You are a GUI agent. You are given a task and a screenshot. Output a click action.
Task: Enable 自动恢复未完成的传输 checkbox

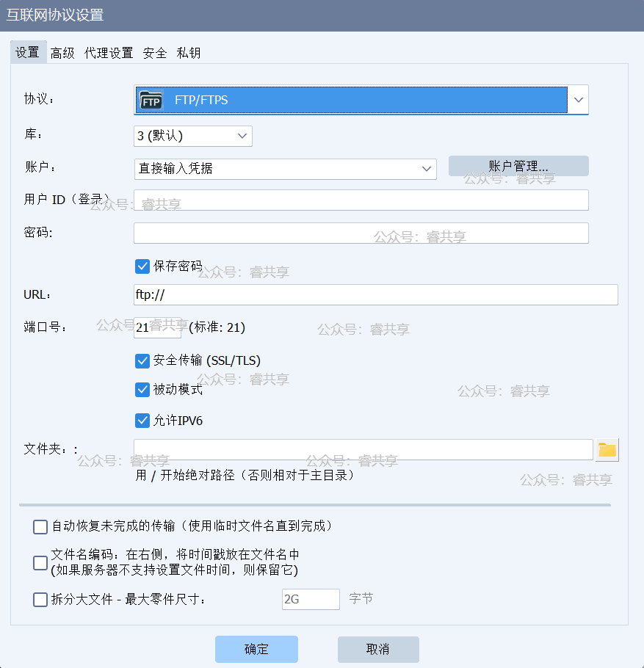[x=40, y=526]
